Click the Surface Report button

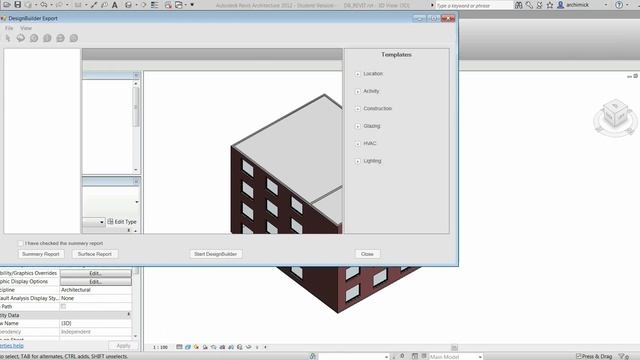click(x=95, y=254)
